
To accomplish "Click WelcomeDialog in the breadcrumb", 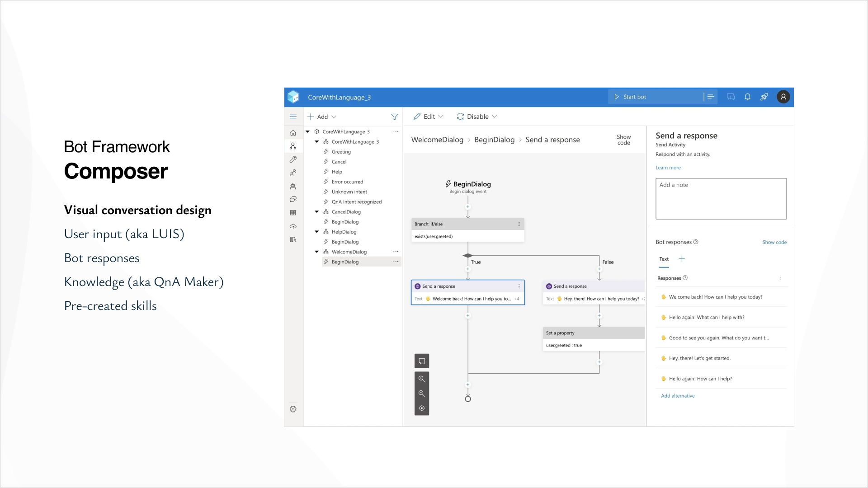I will [437, 140].
